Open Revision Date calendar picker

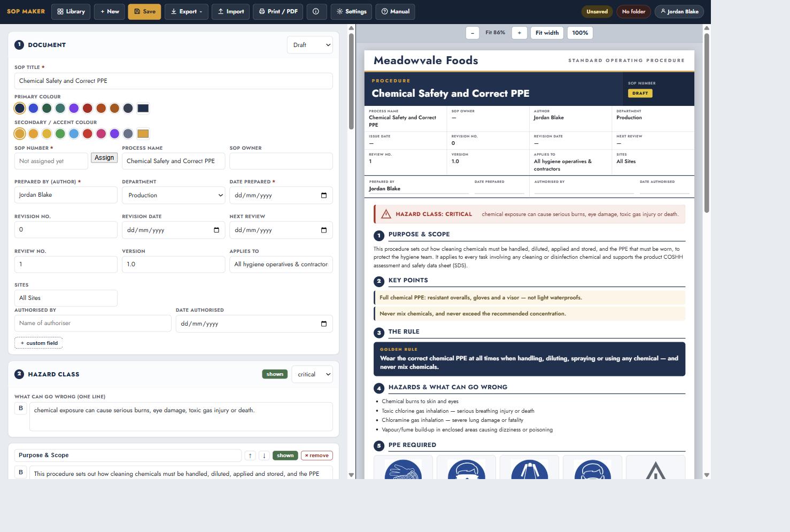(216, 230)
